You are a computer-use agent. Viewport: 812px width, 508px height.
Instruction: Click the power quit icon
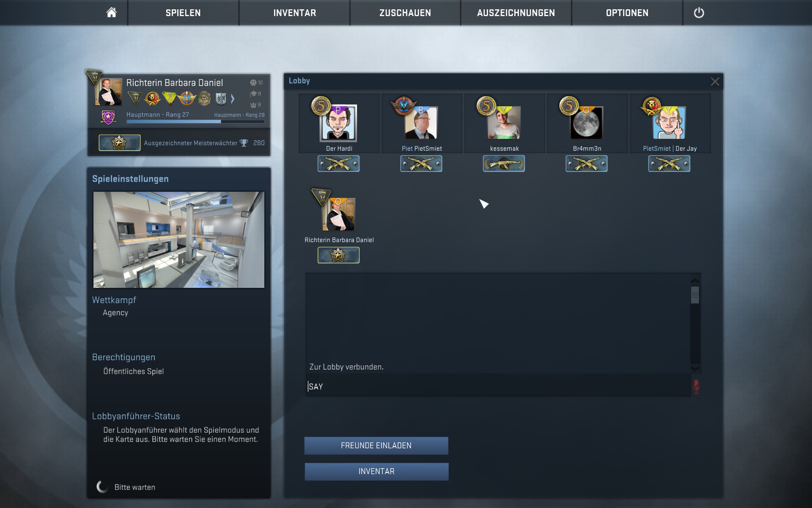[699, 13]
